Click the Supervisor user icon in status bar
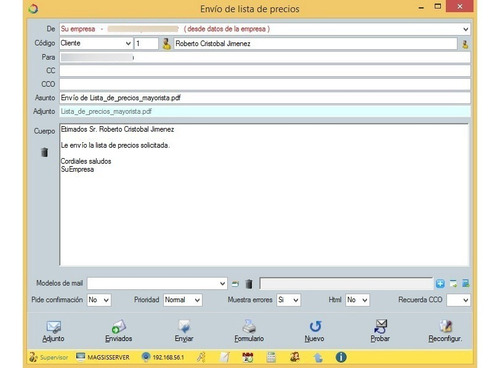Screen dimensions: 500x368 (33, 357)
